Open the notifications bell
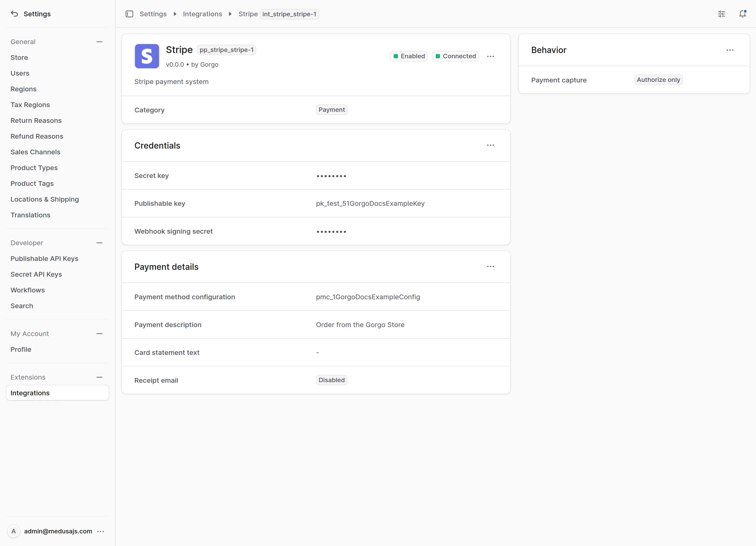The width and height of the screenshot is (756, 546). pyautogui.click(x=743, y=14)
